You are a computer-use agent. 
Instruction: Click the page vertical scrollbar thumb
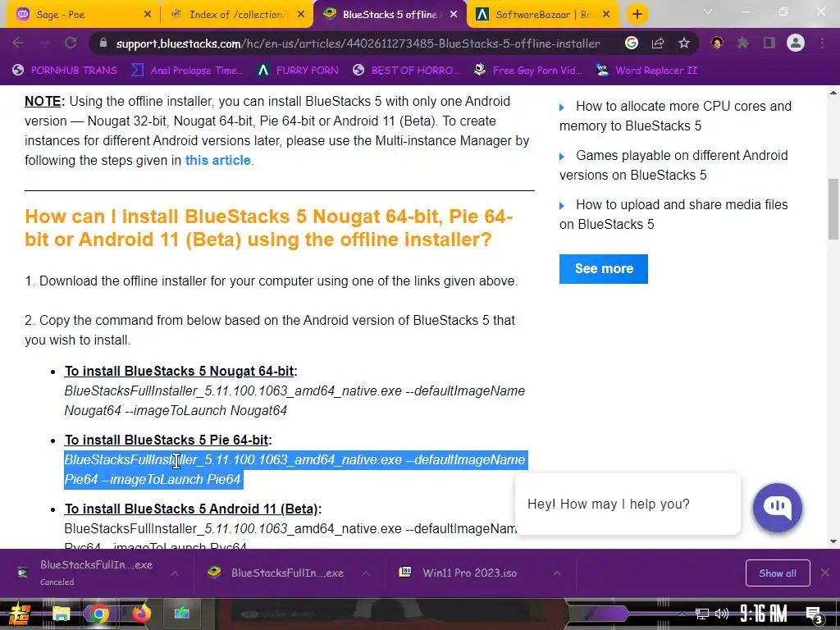[833, 209]
